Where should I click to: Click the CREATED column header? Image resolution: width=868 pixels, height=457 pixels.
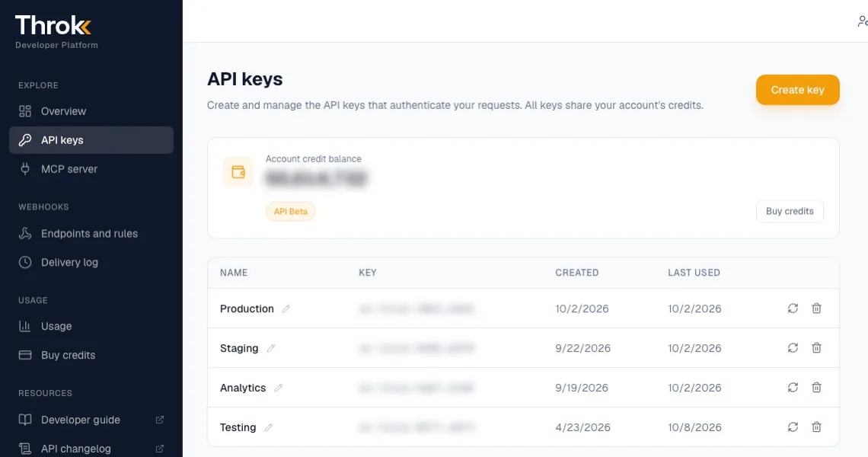tap(577, 273)
